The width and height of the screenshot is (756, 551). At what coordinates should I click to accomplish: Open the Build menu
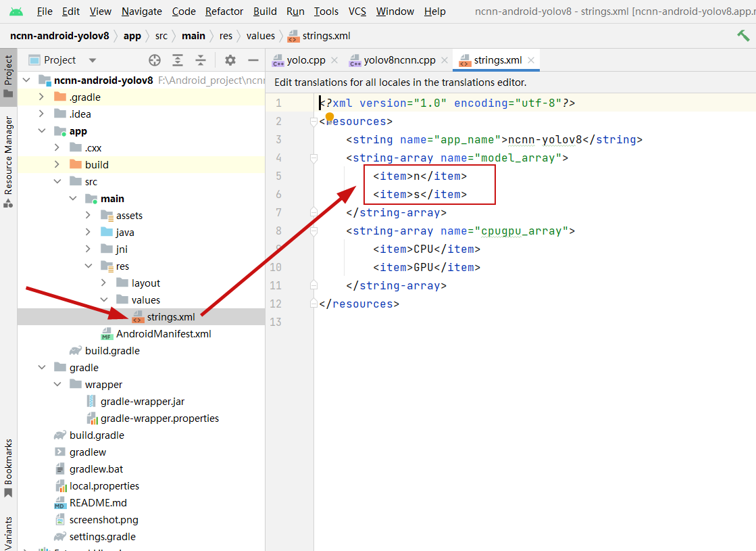pos(265,11)
